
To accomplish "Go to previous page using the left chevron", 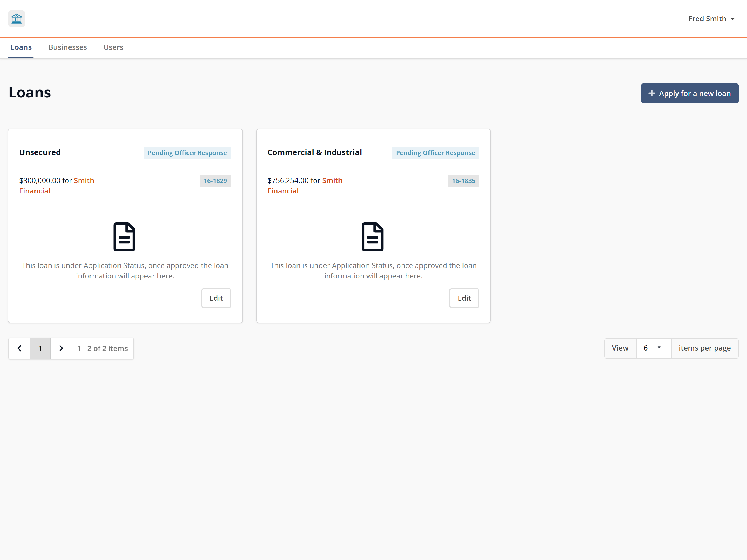I will [19, 348].
